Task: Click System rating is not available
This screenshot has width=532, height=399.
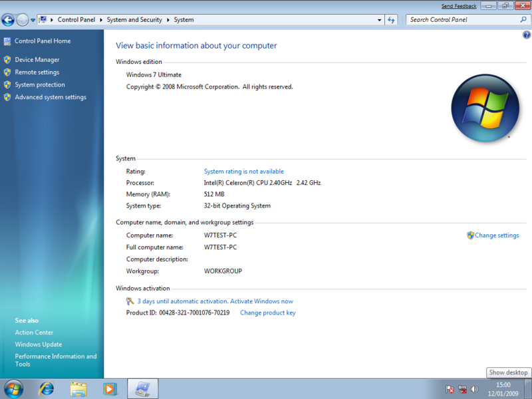Action: click(243, 172)
